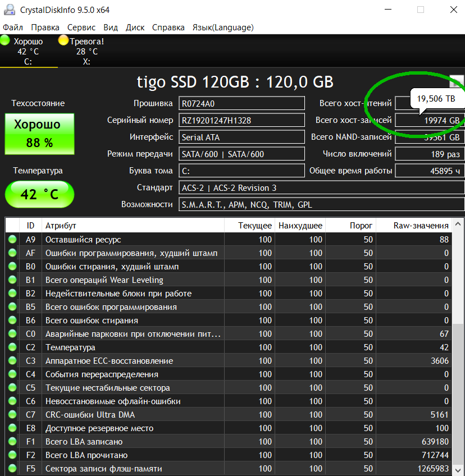Click scrollbar up arrow in attribute table
This screenshot has width=465, height=476.
click(458, 225)
